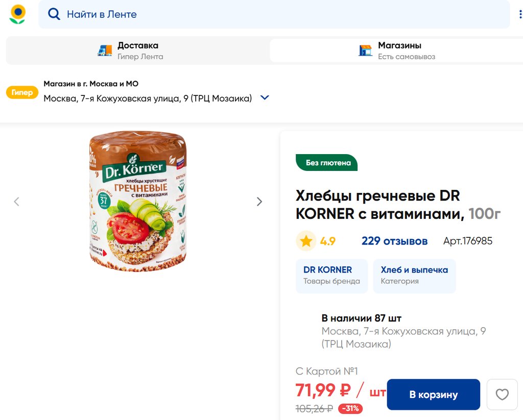Image resolution: width=523 pixels, height=420 pixels.
Task: Add product to favorites with heart
Action: tap(502, 394)
